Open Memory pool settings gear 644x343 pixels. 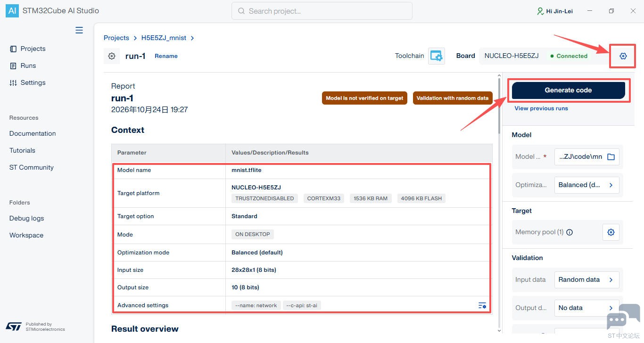coord(611,232)
